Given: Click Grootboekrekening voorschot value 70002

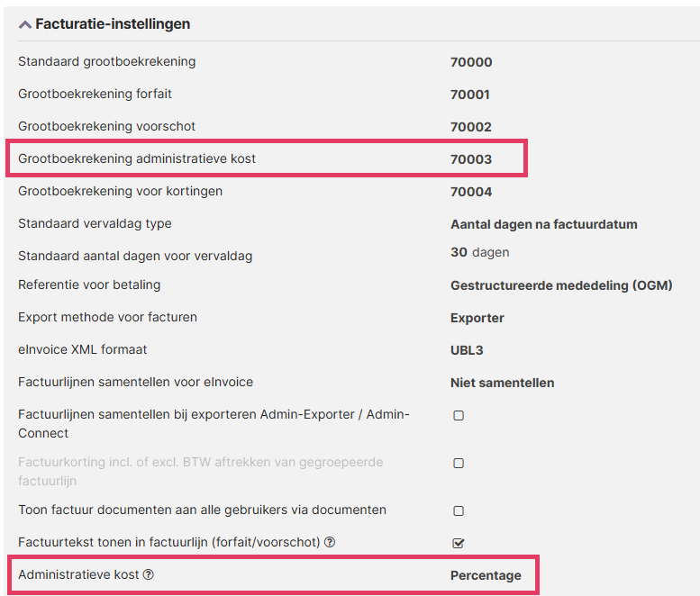Looking at the screenshot, I should click(x=471, y=127).
